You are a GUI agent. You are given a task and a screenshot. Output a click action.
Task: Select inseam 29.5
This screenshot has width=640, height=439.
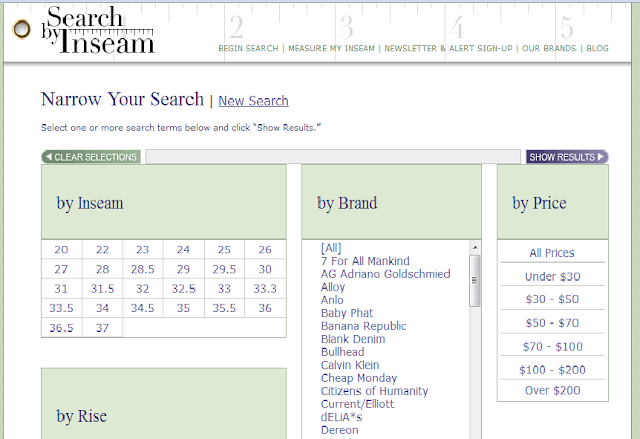tap(224, 269)
